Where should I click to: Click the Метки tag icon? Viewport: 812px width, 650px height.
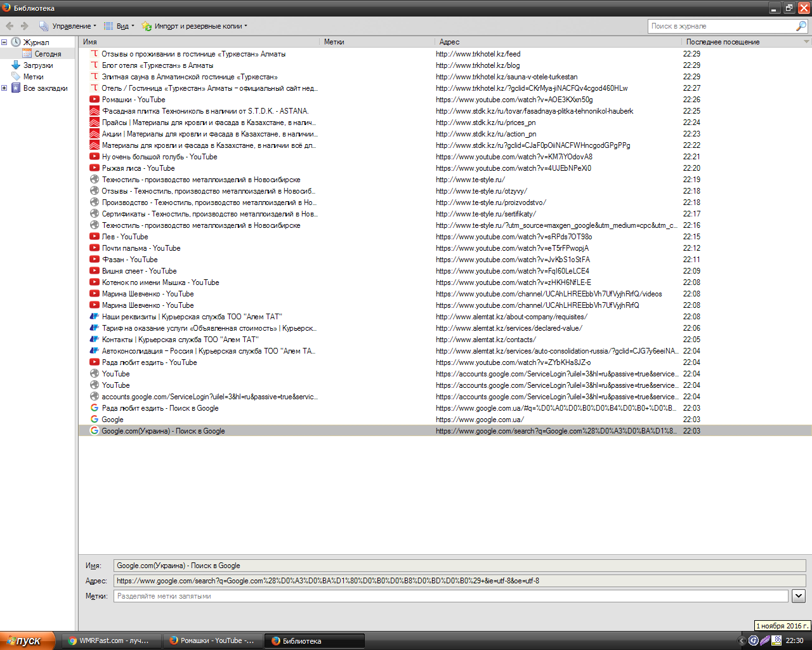click(16, 76)
